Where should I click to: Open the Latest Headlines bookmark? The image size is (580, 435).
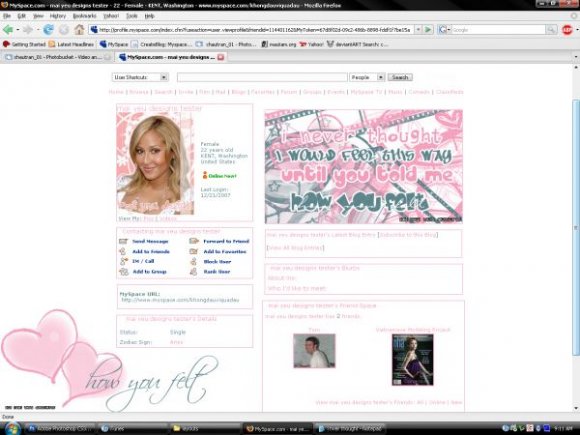tap(71, 44)
